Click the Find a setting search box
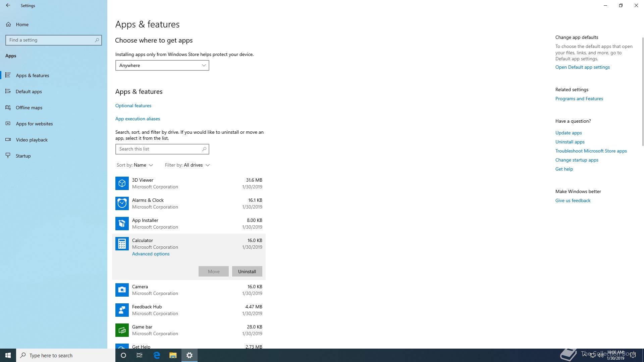 54,40
